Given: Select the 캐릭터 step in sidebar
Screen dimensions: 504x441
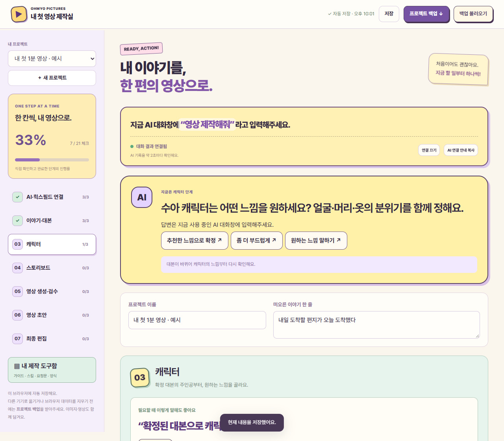Looking at the screenshot, I should [x=52, y=244].
